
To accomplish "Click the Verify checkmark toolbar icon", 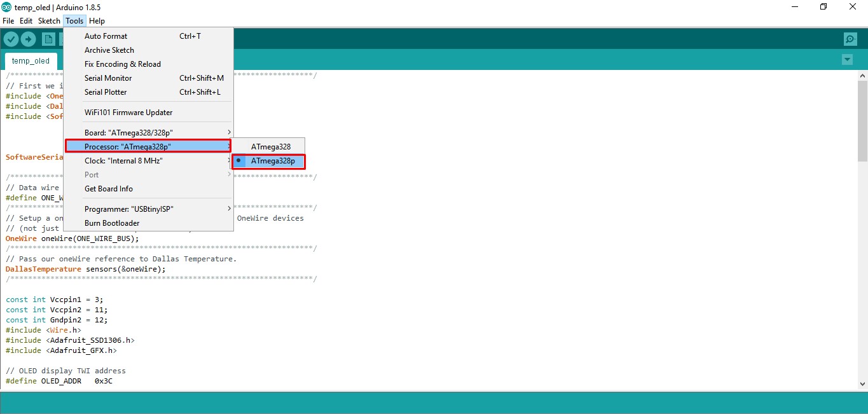I will (11, 39).
